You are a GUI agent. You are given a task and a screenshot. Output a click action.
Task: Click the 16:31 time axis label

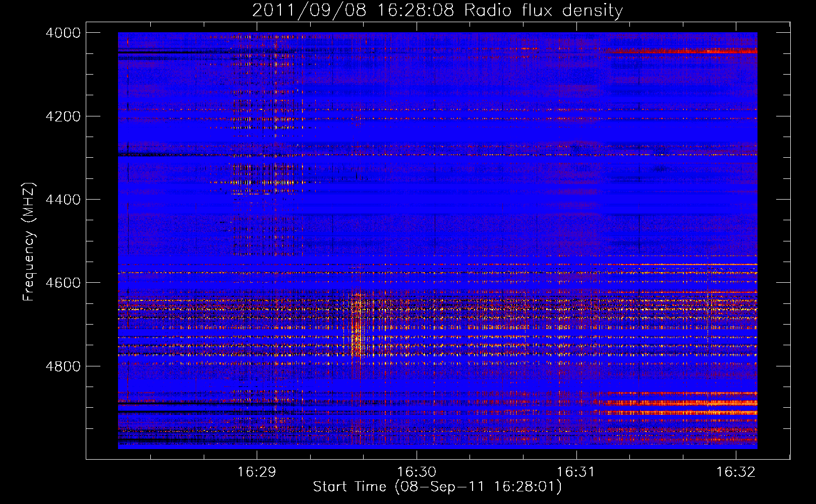pyautogui.click(x=576, y=472)
